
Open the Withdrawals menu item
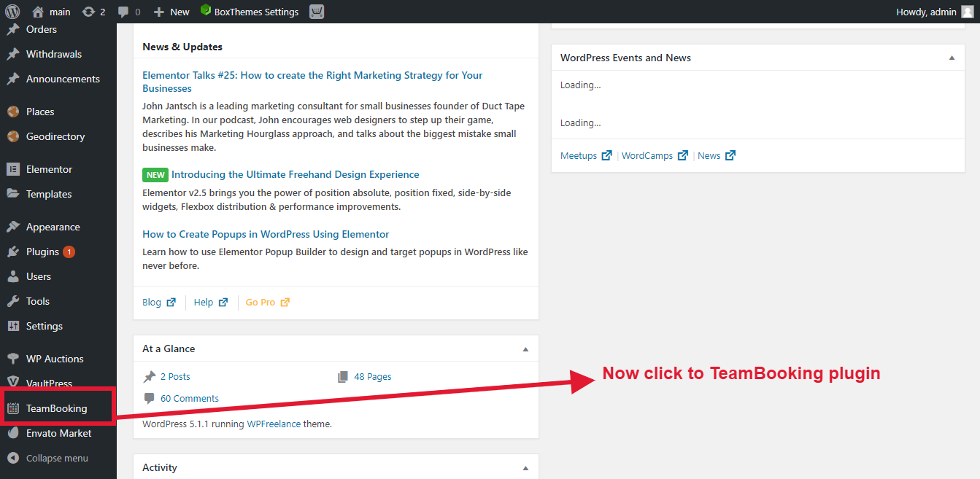pos(54,54)
